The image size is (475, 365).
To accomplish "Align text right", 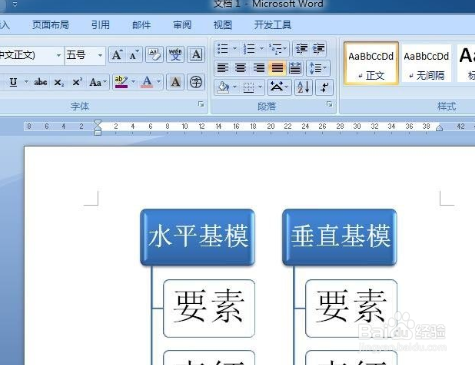I will 259,68.
